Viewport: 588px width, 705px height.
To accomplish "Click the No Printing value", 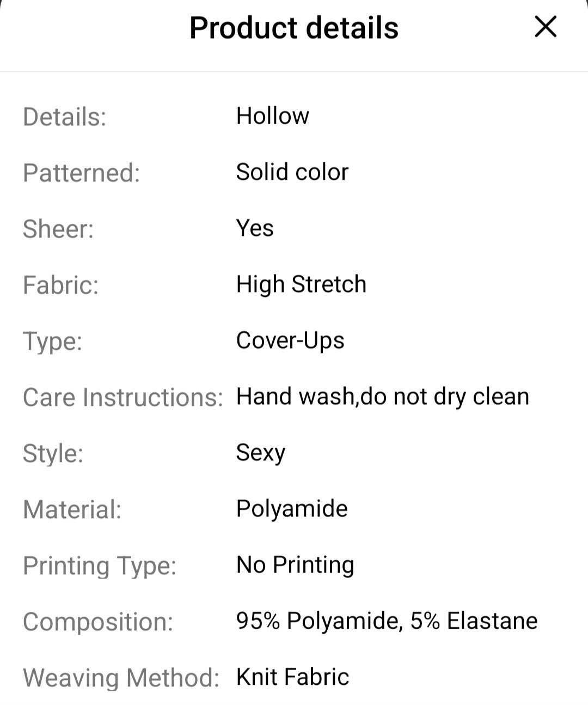I will [294, 564].
